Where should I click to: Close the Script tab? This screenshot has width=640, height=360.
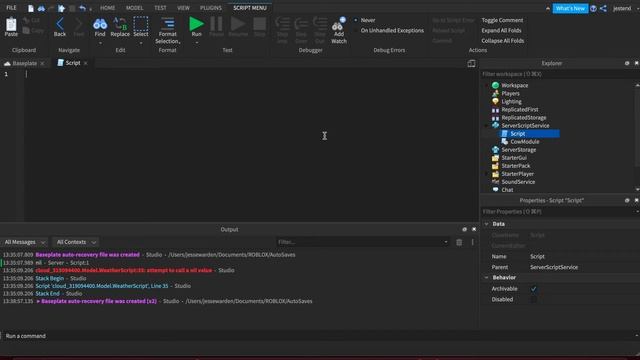(x=85, y=63)
